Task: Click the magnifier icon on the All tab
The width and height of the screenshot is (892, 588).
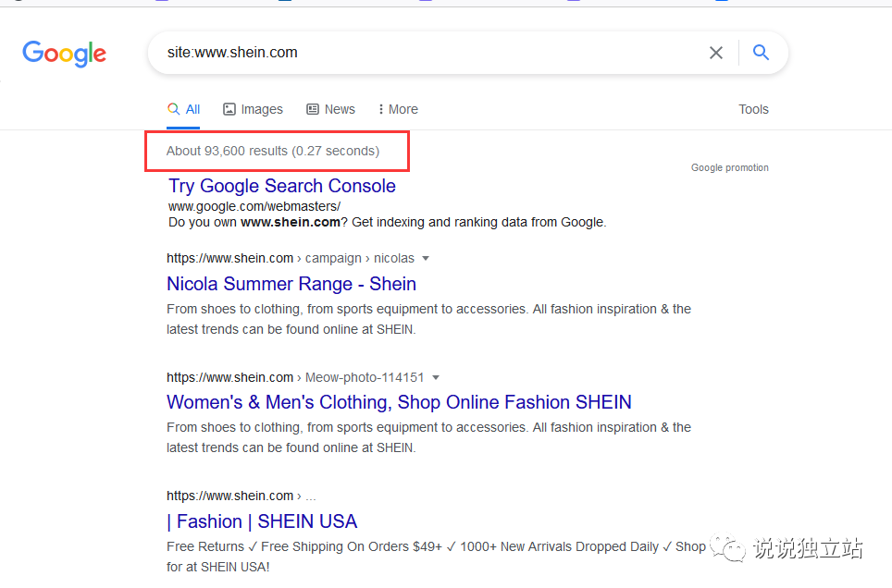Action: [173, 108]
